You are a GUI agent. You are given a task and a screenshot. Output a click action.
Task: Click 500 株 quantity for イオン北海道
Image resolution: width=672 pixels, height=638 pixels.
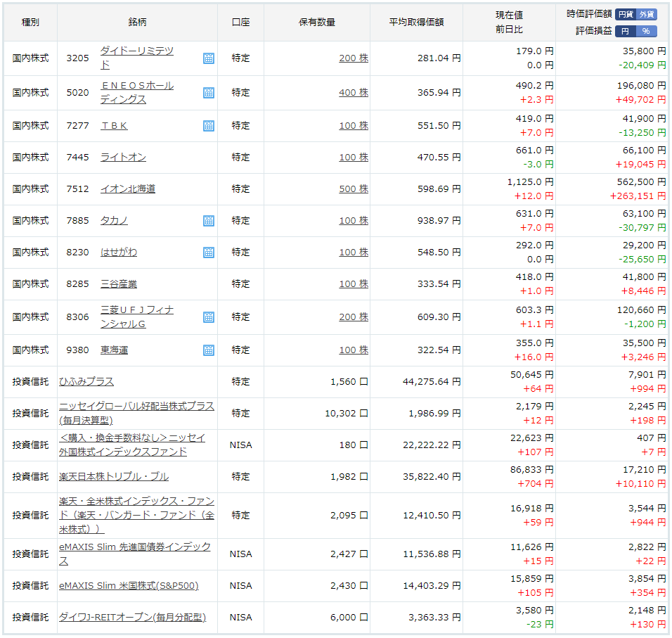(x=354, y=189)
